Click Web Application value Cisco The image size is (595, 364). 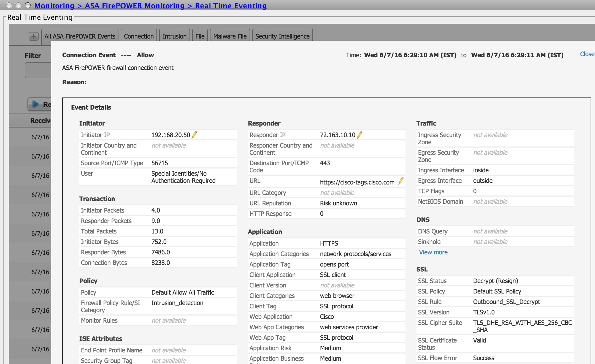point(327,317)
